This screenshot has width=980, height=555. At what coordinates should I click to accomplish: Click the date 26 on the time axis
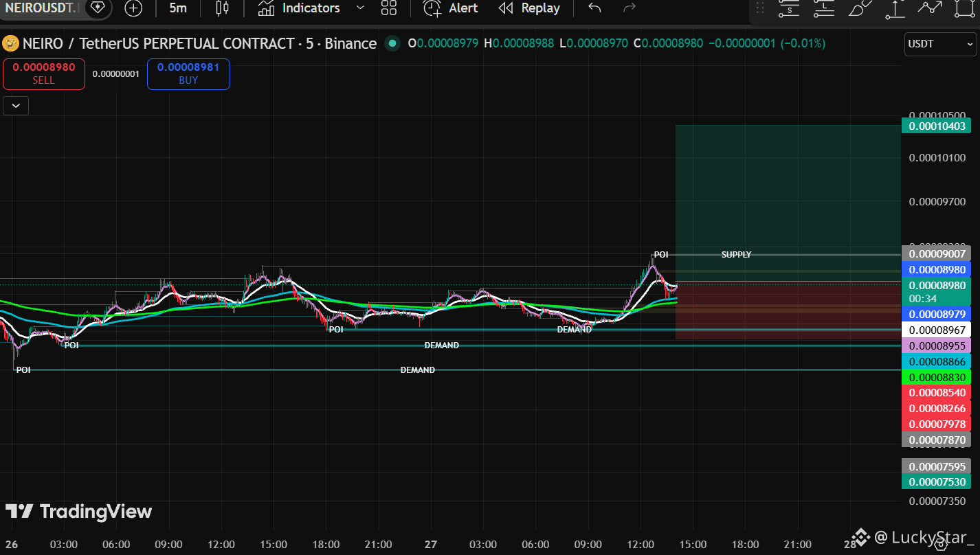(x=12, y=545)
